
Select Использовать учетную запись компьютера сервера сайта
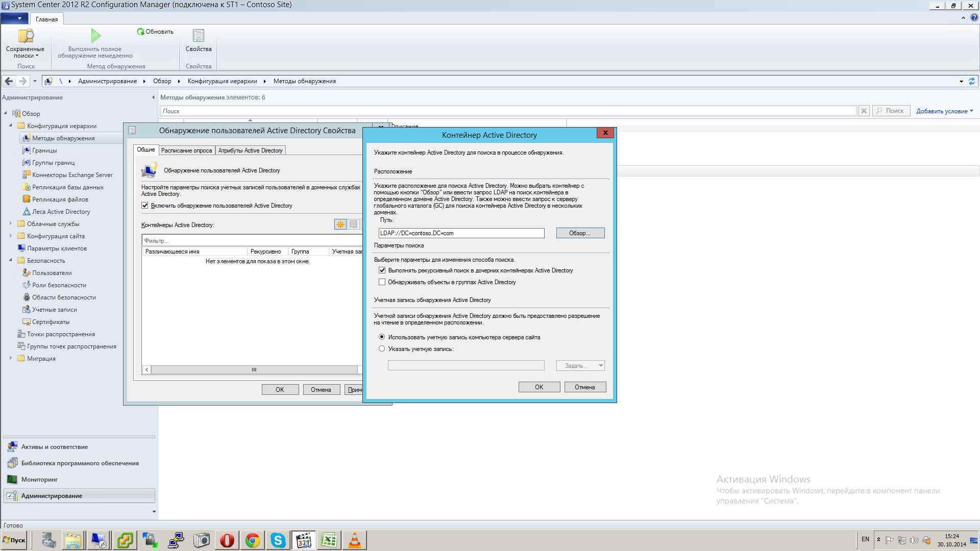click(x=382, y=337)
